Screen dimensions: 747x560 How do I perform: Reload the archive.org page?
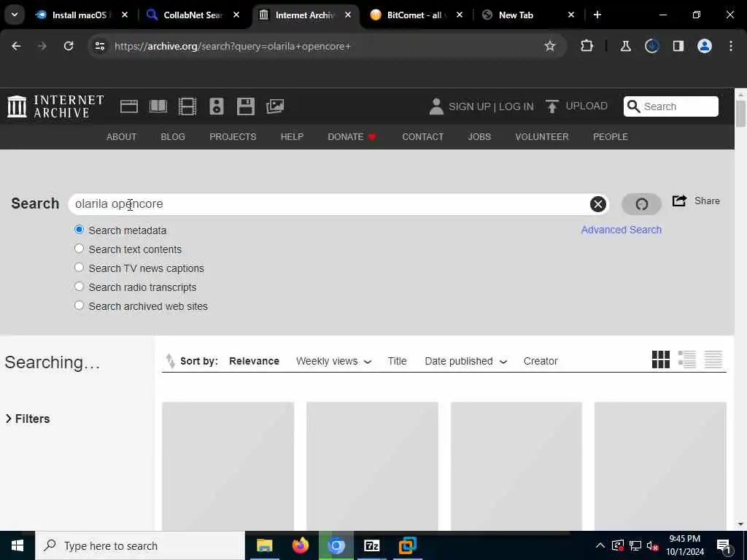(69, 46)
